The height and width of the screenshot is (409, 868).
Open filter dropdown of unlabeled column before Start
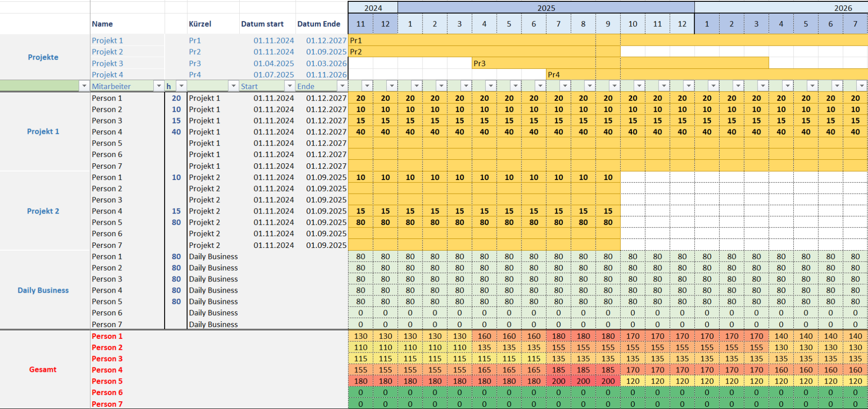click(x=233, y=86)
